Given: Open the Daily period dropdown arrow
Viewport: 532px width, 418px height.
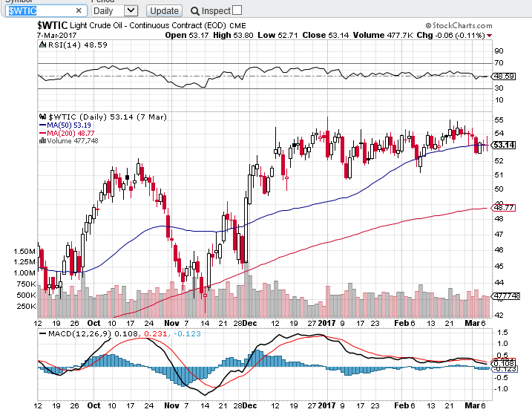Looking at the screenshot, I should click(x=131, y=11).
